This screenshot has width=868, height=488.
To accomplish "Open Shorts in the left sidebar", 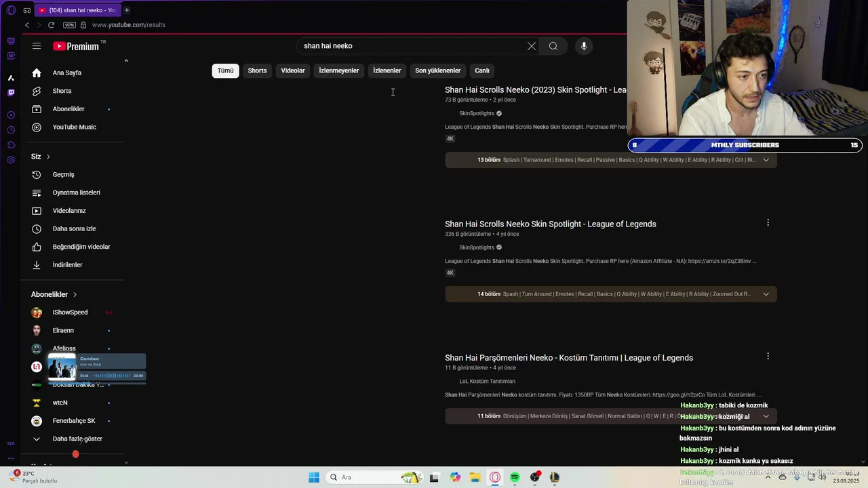I will point(62,91).
